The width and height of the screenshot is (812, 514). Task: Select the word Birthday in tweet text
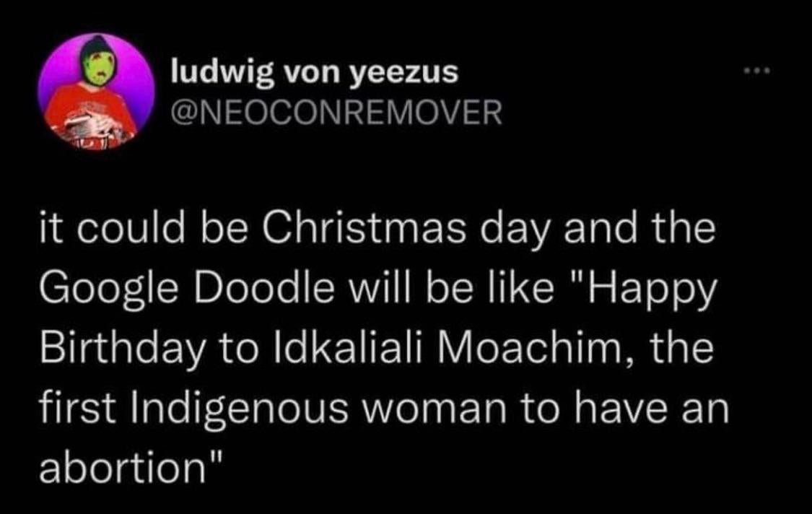122,349
